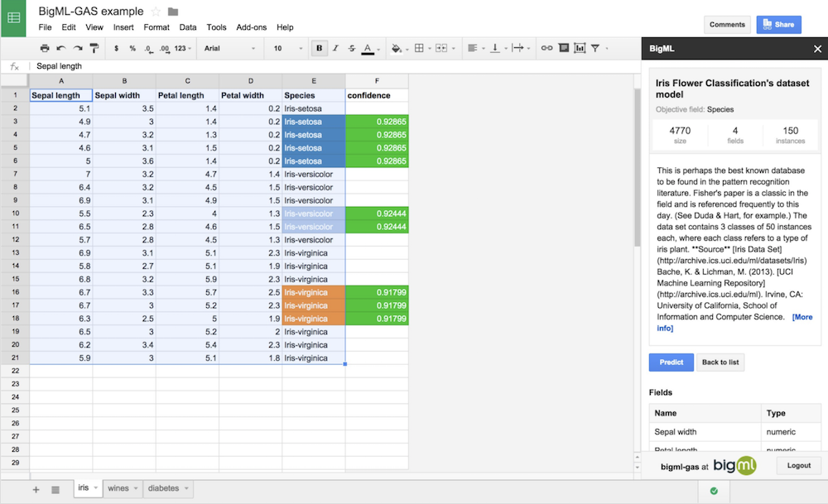Add a new sheet with plus icon
Image resolution: width=828 pixels, height=504 pixels.
(36, 489)
